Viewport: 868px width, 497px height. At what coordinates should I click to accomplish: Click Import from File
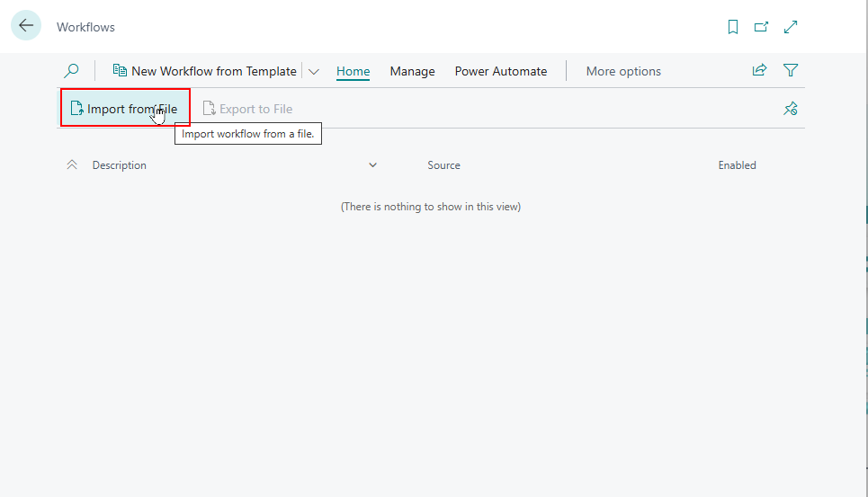(125, 109)
